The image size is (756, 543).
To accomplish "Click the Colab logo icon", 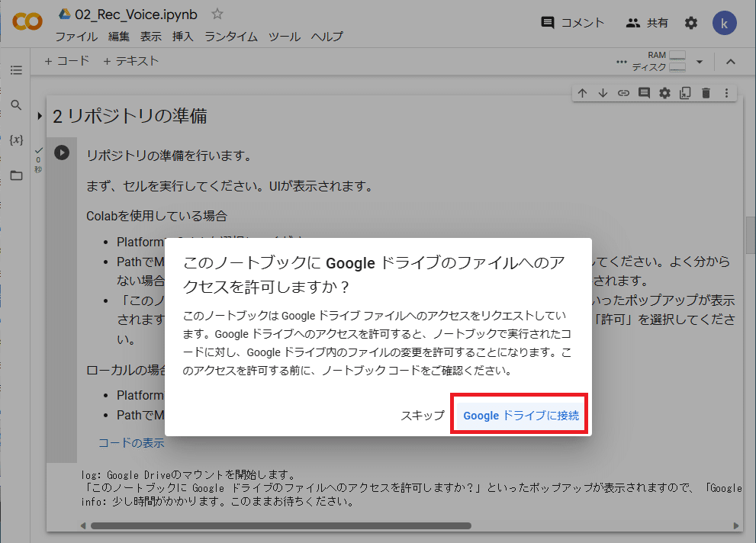I will coord(27,22).
